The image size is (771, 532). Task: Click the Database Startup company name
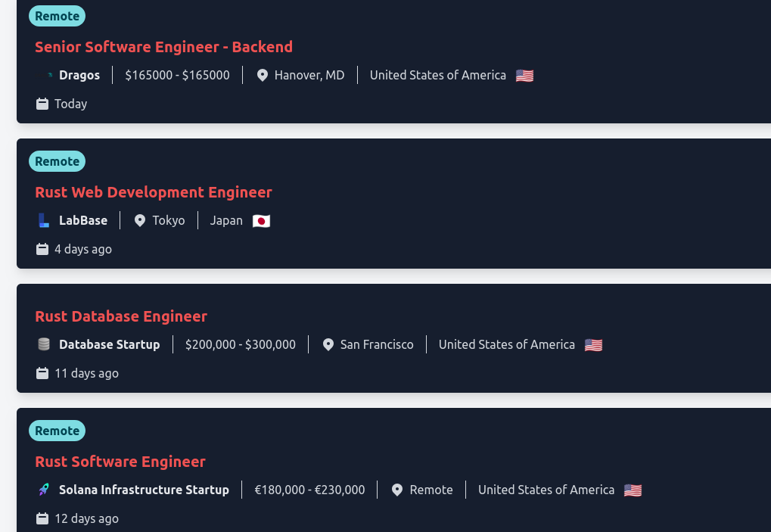click(x=110, y=344)
